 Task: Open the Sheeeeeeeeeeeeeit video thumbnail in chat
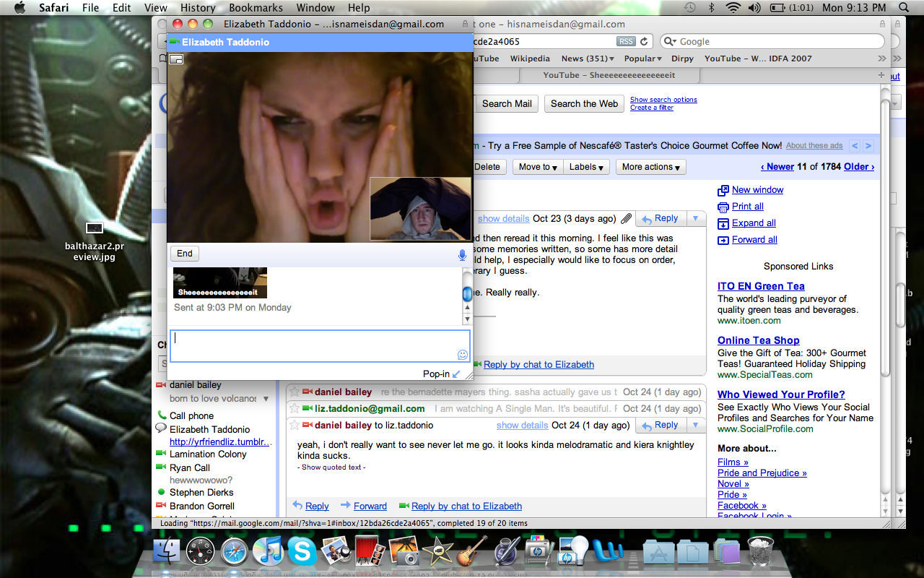[x=220, y=282]
